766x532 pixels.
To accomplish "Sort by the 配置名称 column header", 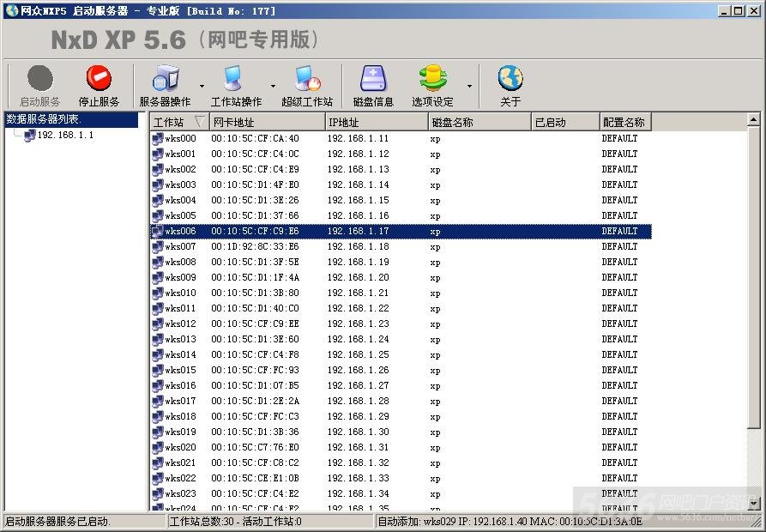I will [x=626, y=122].
